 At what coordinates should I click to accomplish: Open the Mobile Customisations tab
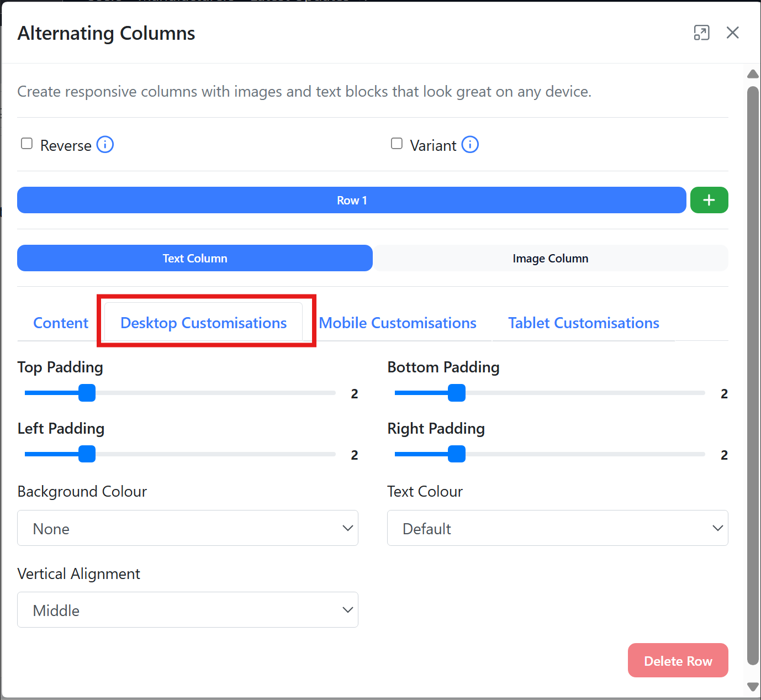pos(398,323)
